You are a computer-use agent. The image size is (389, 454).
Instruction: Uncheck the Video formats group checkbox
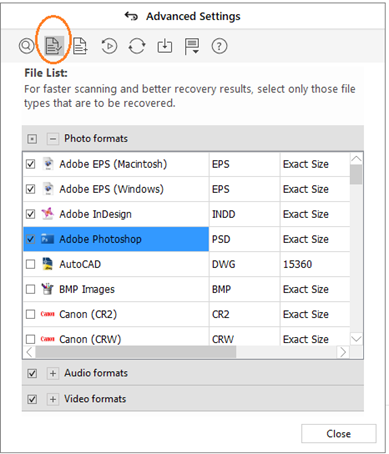32,399
